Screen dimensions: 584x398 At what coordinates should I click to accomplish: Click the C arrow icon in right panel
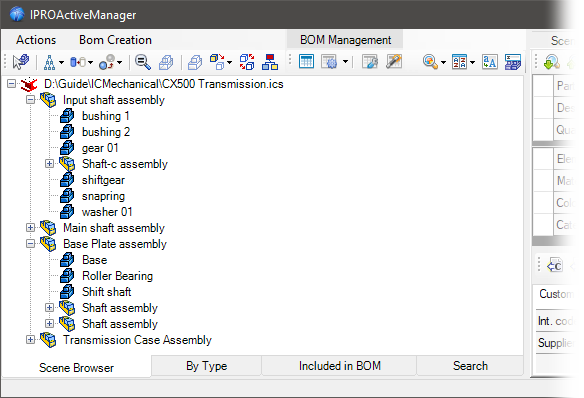coord(555,265)
